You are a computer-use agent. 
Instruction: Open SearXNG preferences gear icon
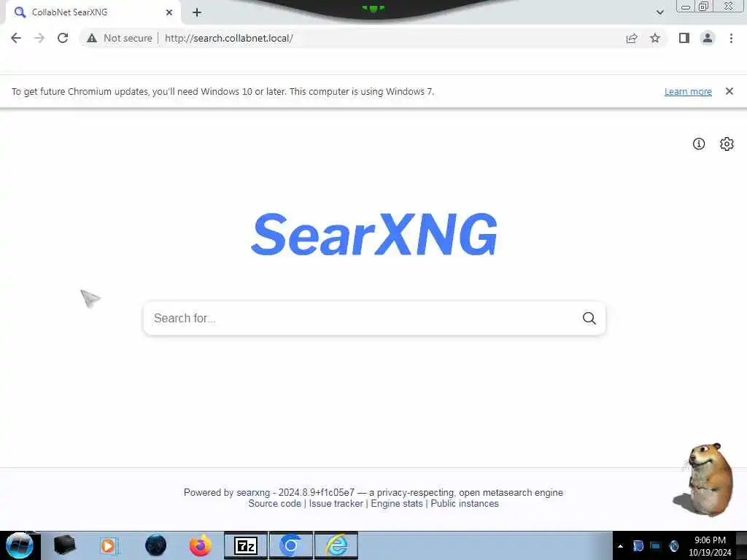coord(727,144)
